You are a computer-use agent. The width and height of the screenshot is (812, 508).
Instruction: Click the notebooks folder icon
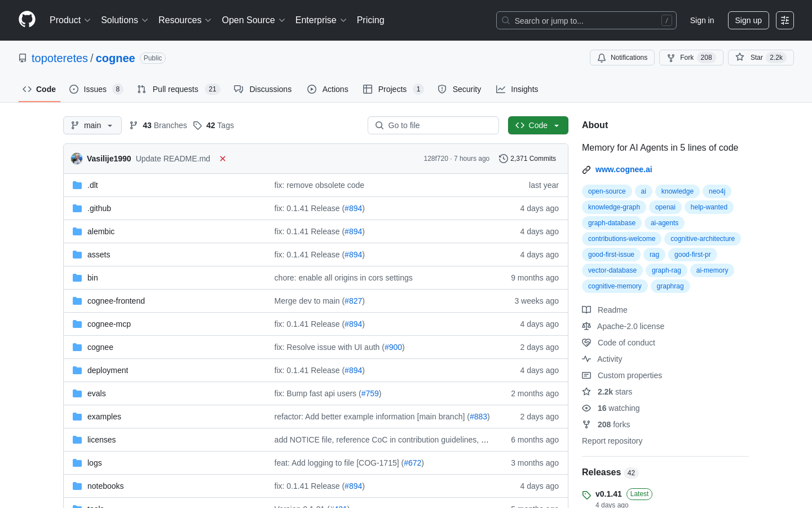(77, 486)
